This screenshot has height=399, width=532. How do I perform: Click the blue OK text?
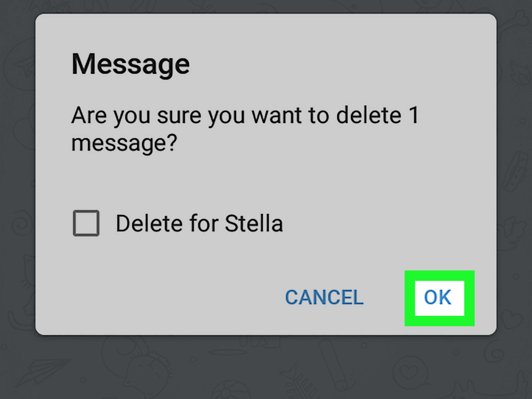tap(437, 297)
